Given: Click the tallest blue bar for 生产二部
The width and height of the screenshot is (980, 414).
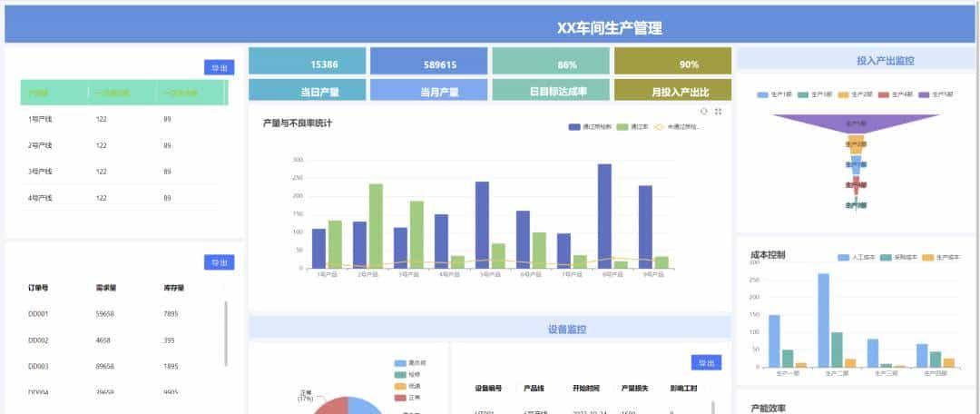Looking at the screenshot, I should [824, 320].
